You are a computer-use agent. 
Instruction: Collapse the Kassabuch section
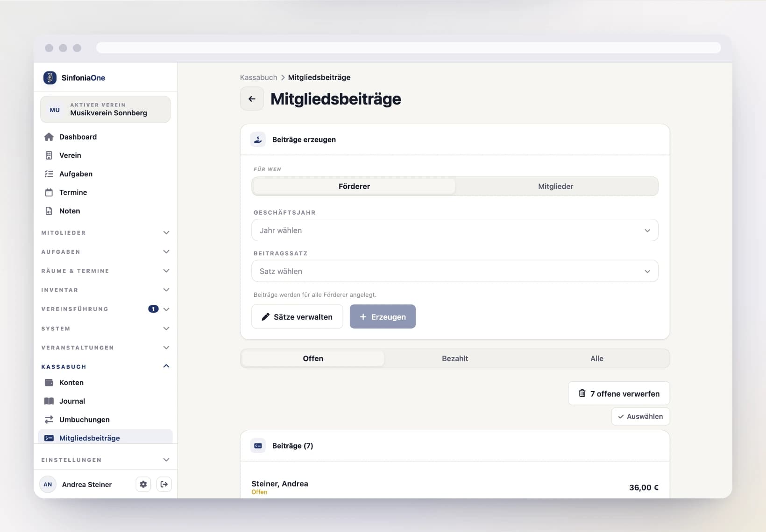click(x=105, y=367)
